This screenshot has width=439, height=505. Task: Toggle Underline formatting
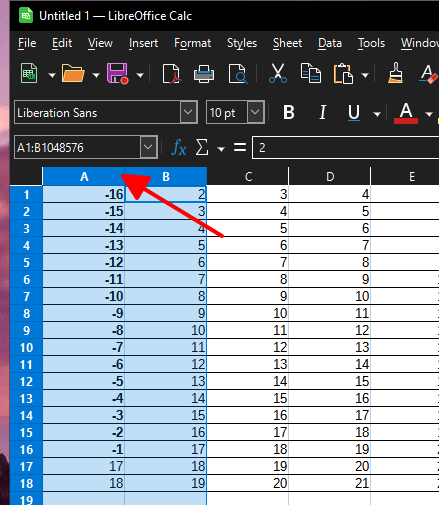[x=354, y=112]
